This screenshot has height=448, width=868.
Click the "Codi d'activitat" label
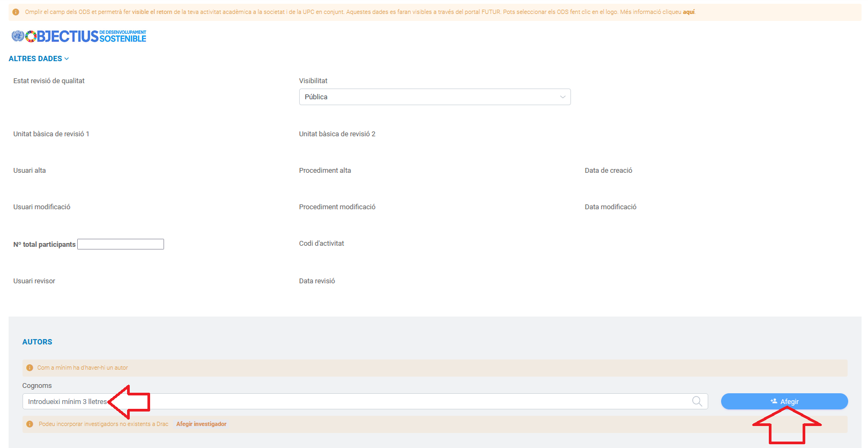[321, 244]
